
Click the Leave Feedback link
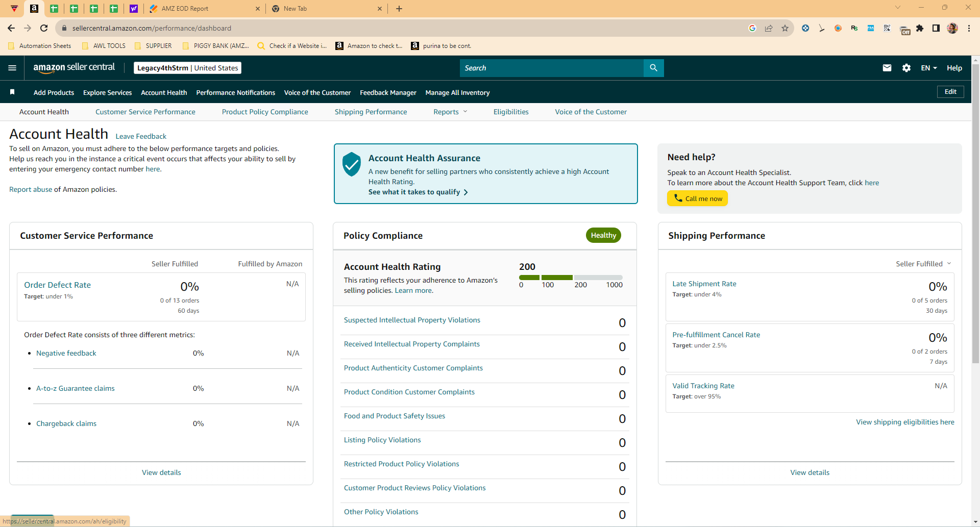(x=141, y=136)
